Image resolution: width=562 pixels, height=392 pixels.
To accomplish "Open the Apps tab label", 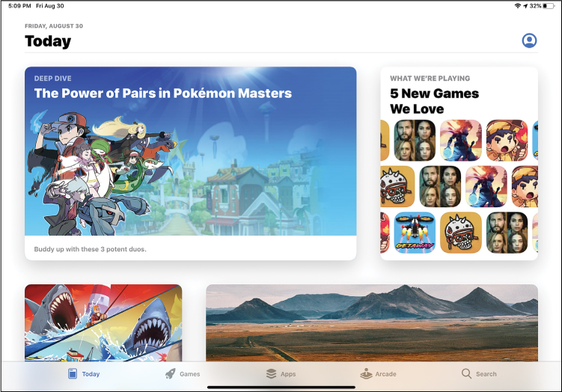I will click(x=288, y=374).
